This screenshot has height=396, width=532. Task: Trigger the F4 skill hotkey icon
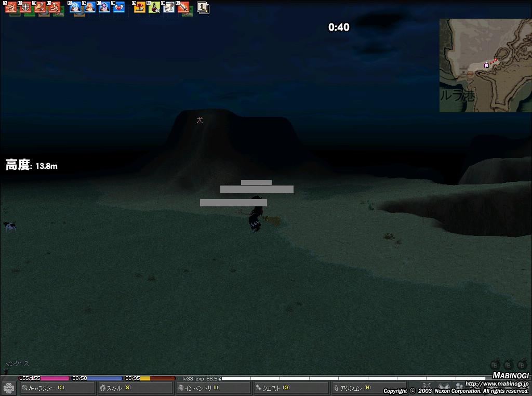coord(55,8)
